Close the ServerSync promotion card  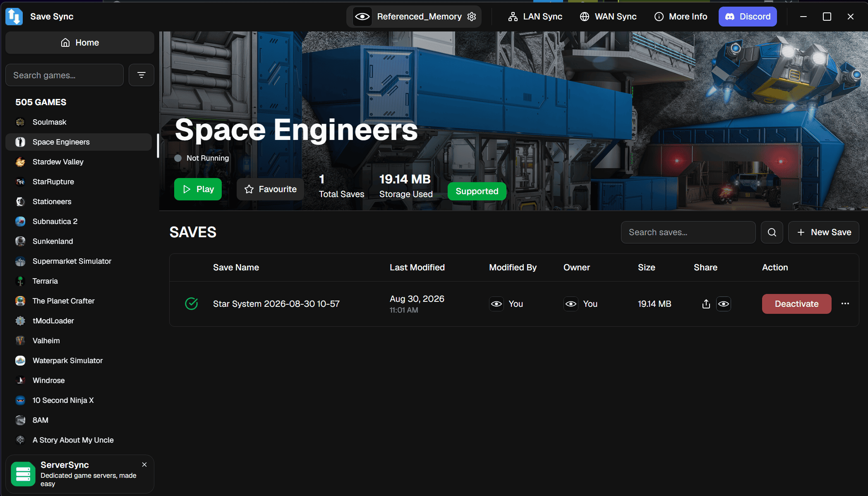(x=144, y=465)
